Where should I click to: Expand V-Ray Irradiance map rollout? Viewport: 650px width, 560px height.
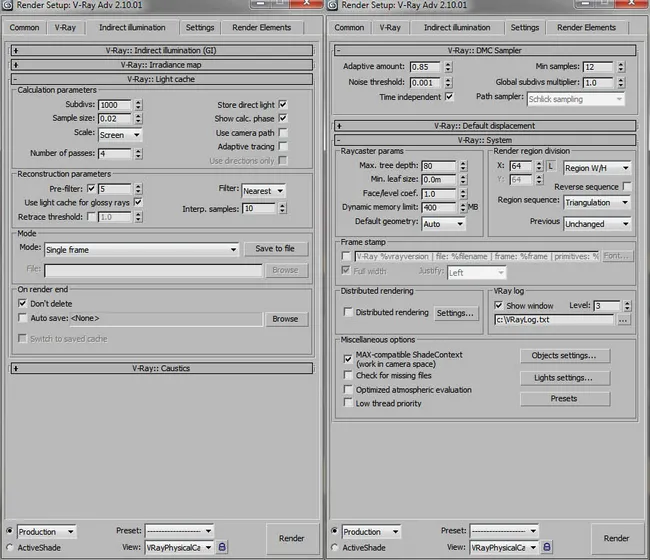coord(162,65)
